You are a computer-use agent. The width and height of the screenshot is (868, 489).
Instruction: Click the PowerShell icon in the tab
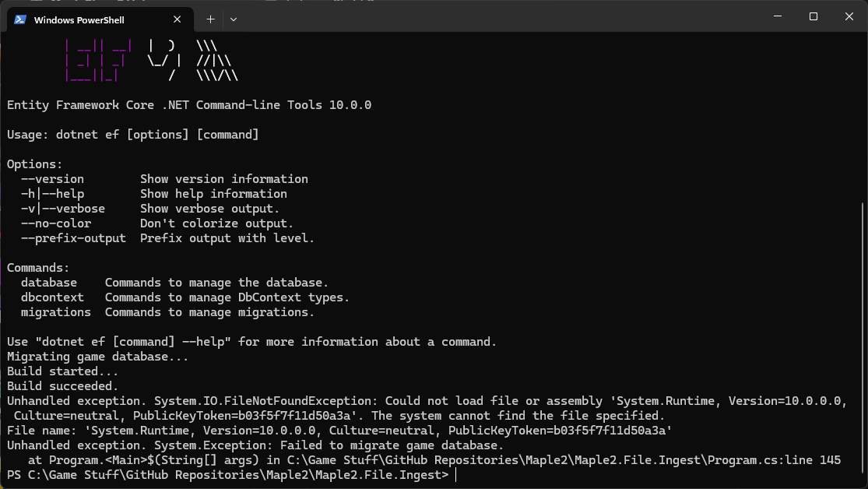21,19
